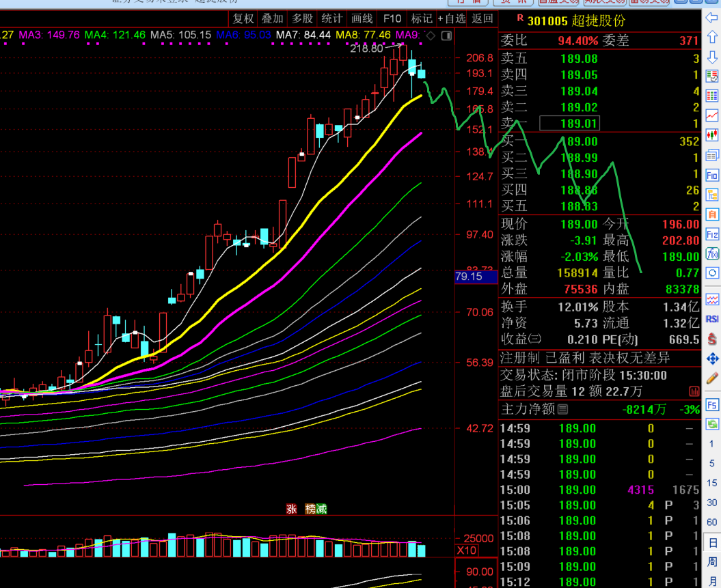Click the 卖五 price 189.08
Viewport: 721px width, 588px height.
(x=579, y=59)
